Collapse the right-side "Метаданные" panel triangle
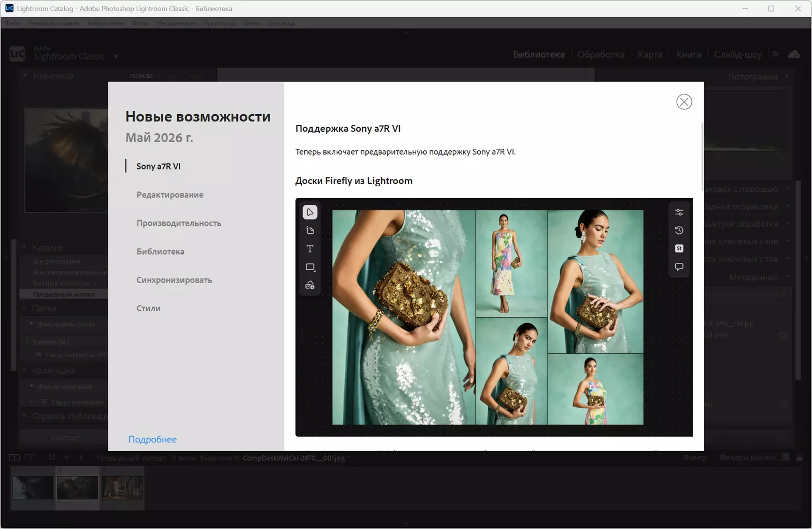Screen dimensions: 812x529 [788, 277]
